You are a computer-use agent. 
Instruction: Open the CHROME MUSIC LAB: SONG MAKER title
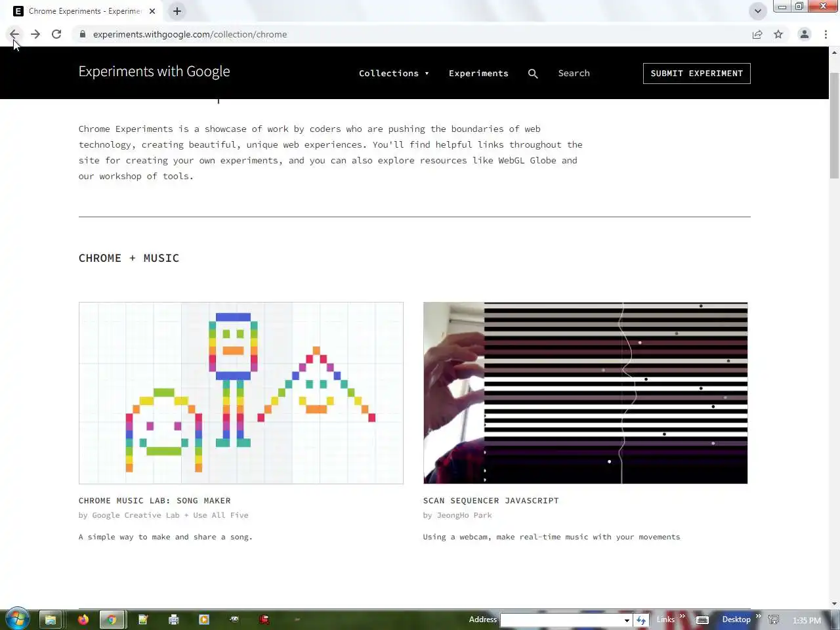(154, 500)
